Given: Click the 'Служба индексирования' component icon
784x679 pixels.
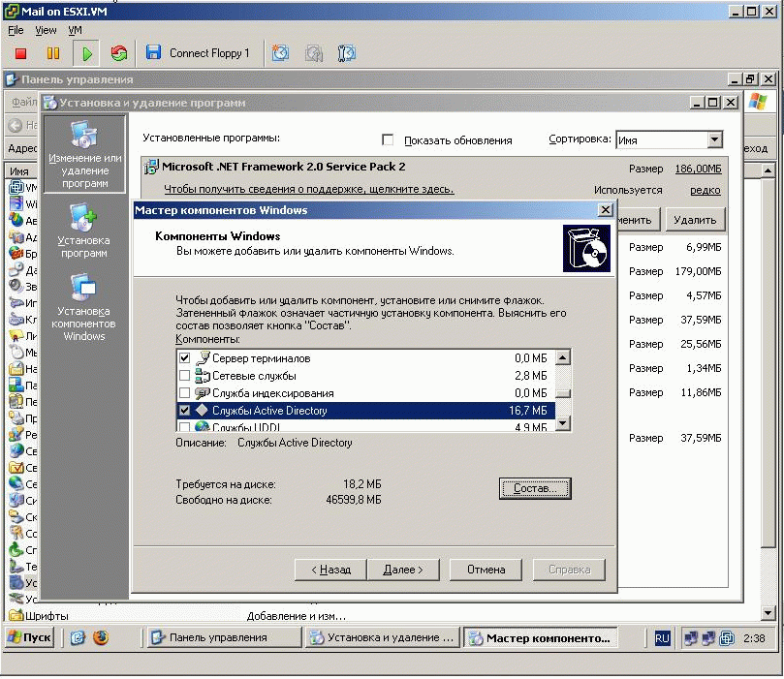Looking at the screenshot, I should coord(203,393).
